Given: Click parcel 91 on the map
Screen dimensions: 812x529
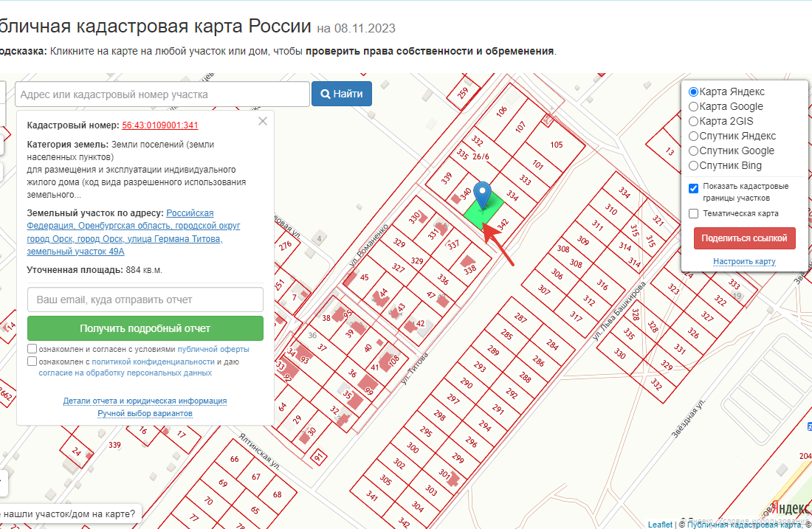Looking at the screenshot, I should (318, 457).
